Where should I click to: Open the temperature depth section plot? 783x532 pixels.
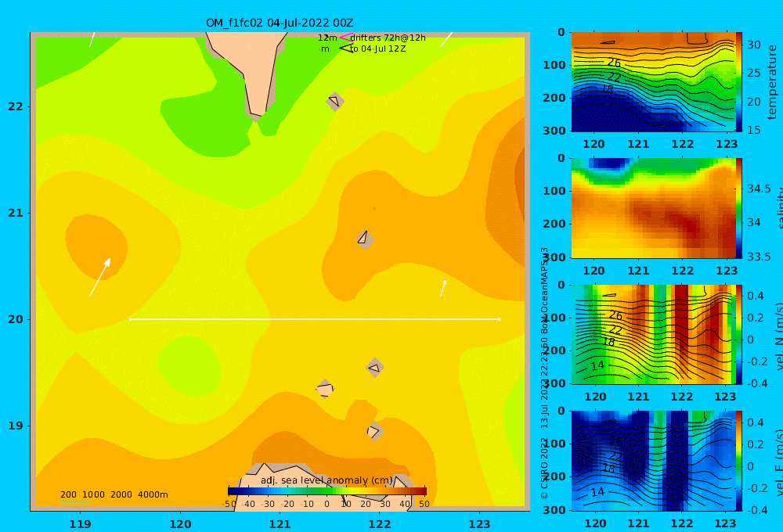point(653,82)
